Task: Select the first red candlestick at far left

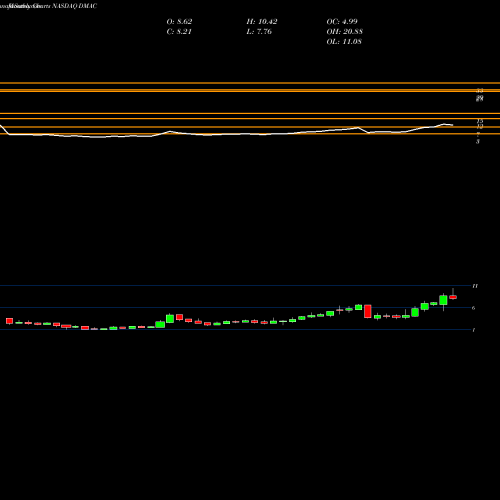Action: click(x=9, y=321)
